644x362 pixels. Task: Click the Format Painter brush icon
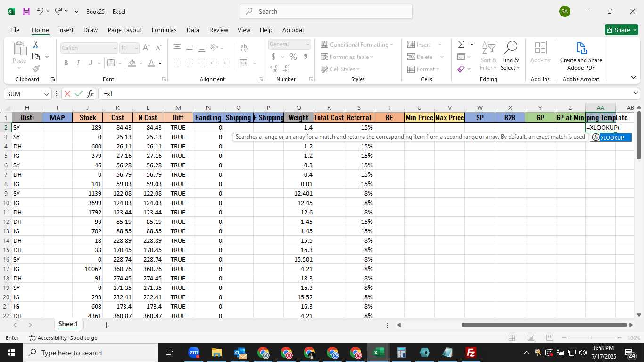pyautogui.click(x=36, y=69)
